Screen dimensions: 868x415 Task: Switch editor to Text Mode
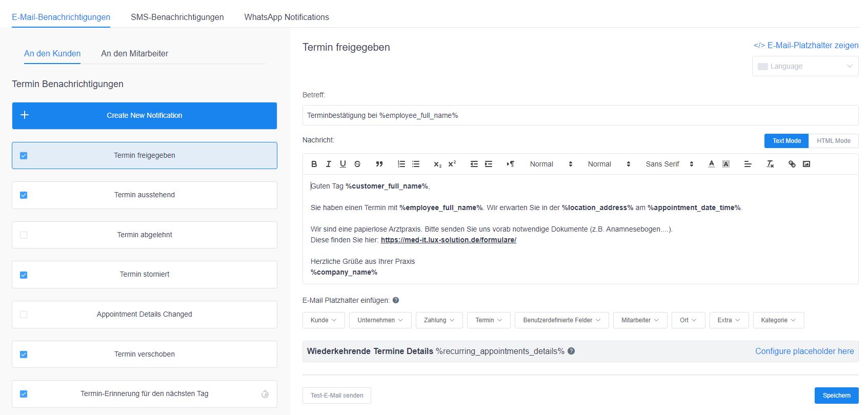(x=786, y=141)
